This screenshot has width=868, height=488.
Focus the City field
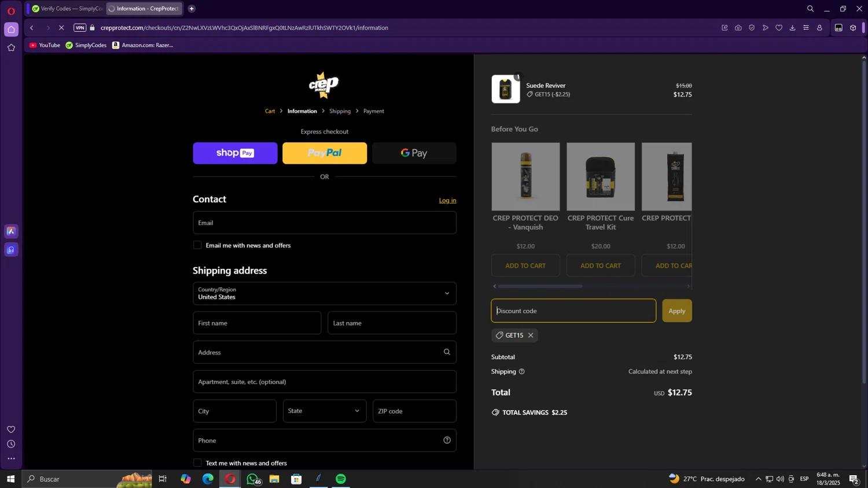(x=234, y=411)
